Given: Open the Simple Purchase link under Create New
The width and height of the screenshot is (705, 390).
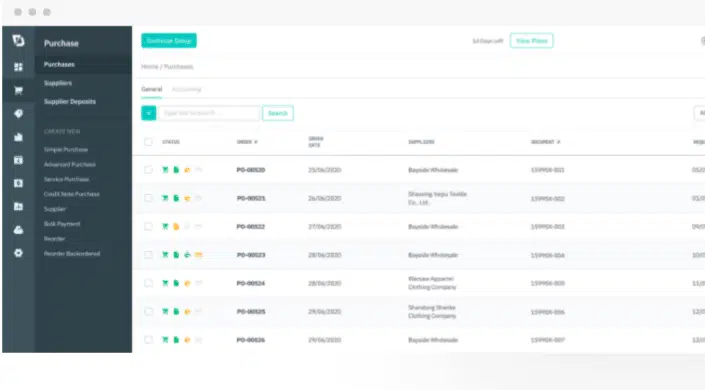Looking at the screenshot, I should tap(66, 149).
